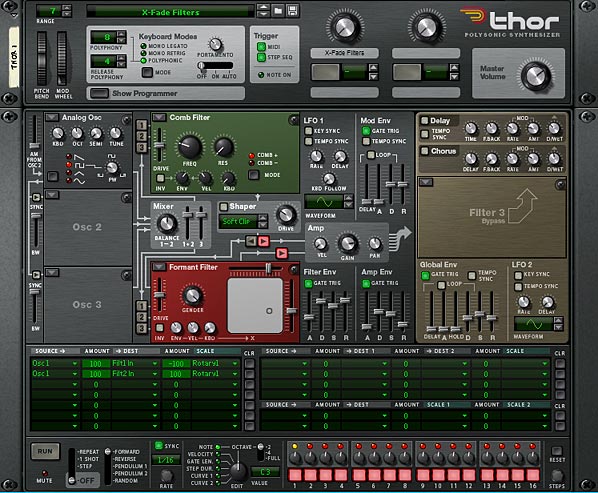The image size is (598, 493).
Task: Save patch with the floppy disk icon
Action: coord(293,11)
